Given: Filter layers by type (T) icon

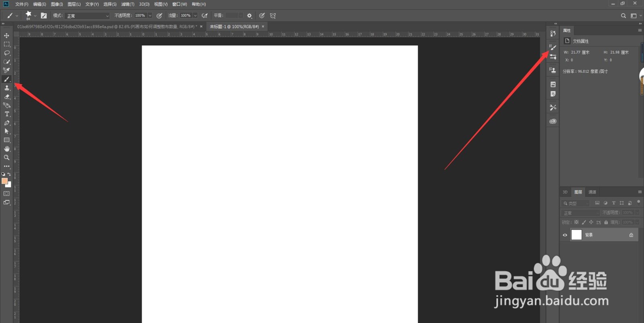Looking at the screenshot, I should click(x=613, y=203).
